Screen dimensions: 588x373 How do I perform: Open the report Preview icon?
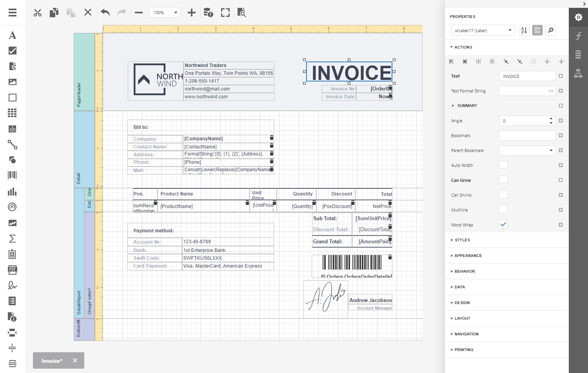tap(242, 13)
